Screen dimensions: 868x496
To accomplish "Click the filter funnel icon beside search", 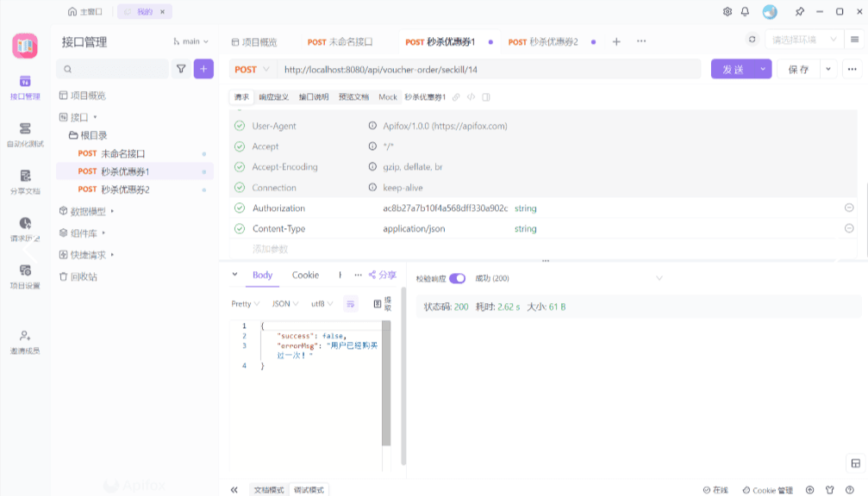I will click(x=181, y=69).
